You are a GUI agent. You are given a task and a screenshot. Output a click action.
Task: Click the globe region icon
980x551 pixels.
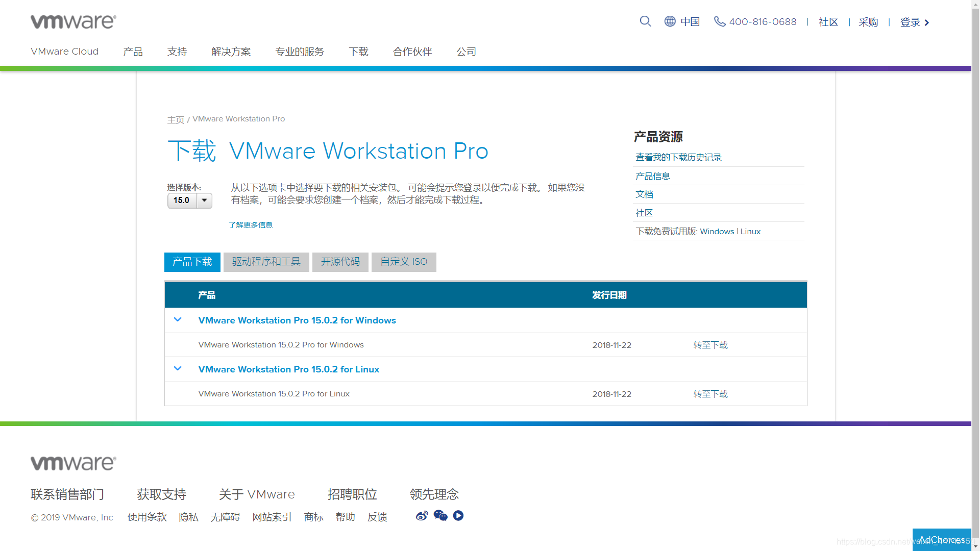pyautogui.click(x=670, y=21)
